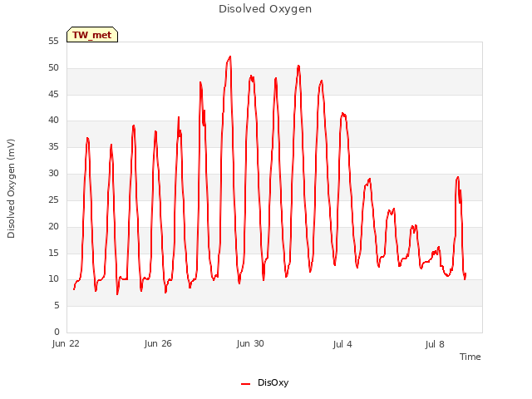Click the 55 y-axis tick label

click(53, 42)
